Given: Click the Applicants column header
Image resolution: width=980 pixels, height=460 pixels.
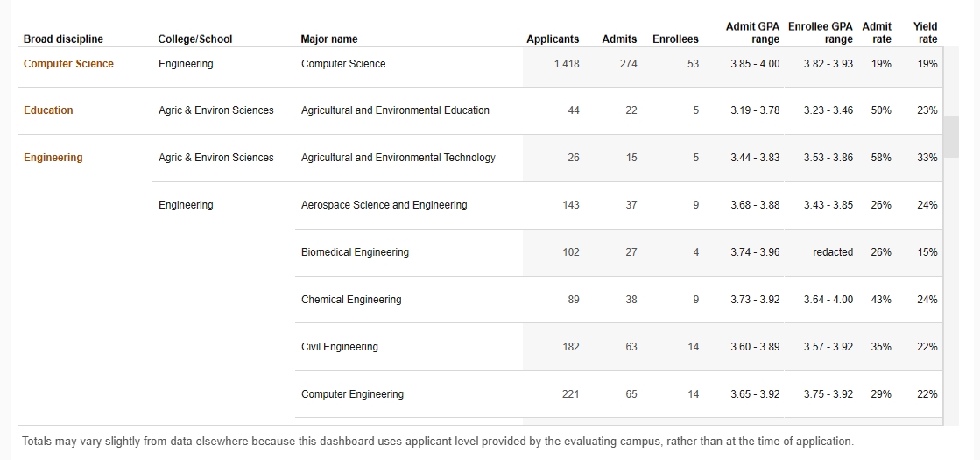Looking at the screenshot, I should click(x=553, y=39).
